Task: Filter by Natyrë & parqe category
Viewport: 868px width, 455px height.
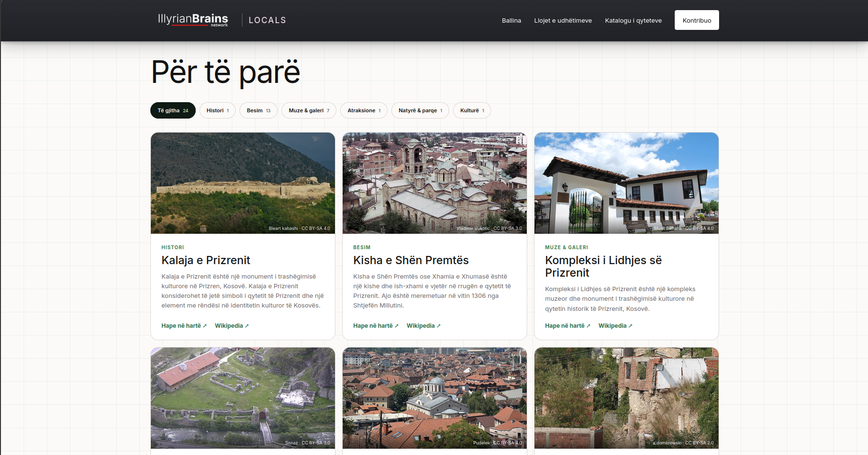Action: [420, 110]
